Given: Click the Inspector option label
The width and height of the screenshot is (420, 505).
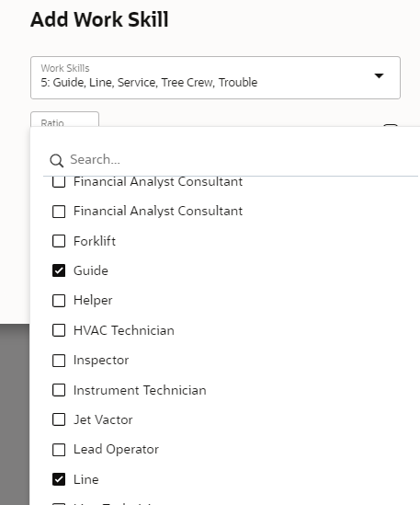Looking at the screenshot, I should (101, 361).
